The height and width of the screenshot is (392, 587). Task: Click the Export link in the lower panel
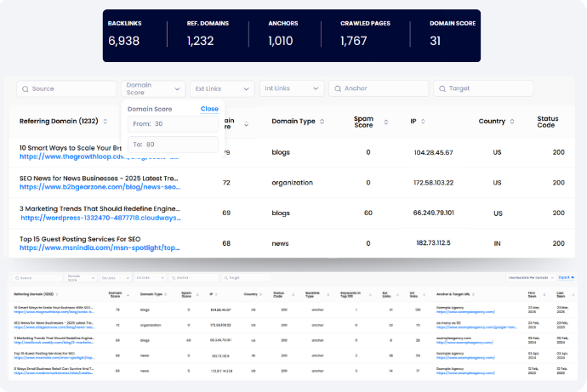(566, 277)
